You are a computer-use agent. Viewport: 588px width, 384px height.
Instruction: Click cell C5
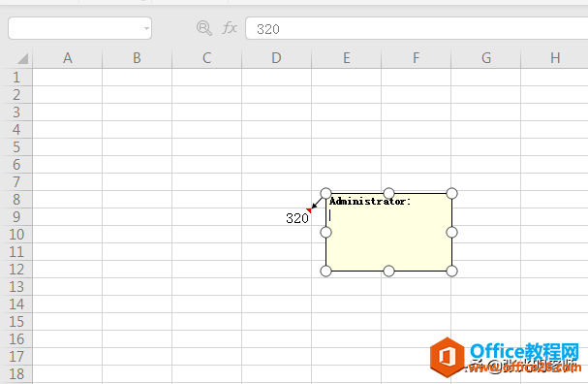click(206, 147)
